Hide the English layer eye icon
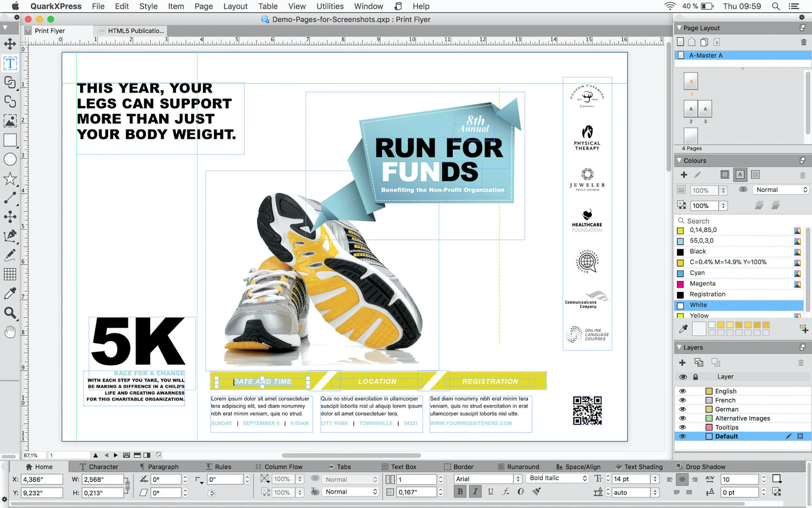This screenshot has height=508, width=812. point(683,391)
